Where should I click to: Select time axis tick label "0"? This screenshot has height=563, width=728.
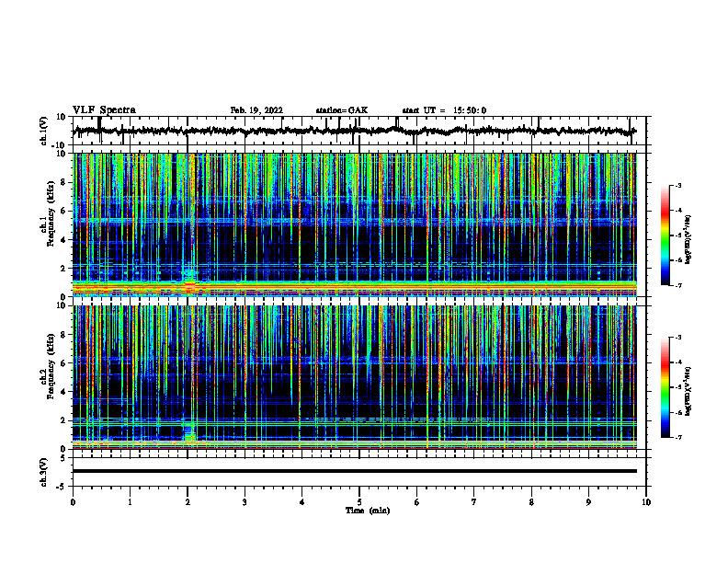pos(73,502)
